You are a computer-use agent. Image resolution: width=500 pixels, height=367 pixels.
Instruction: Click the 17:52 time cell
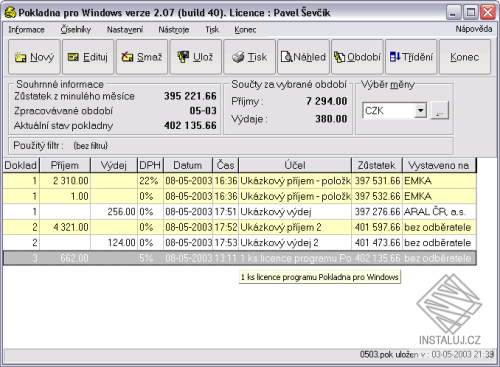[226, 227]
